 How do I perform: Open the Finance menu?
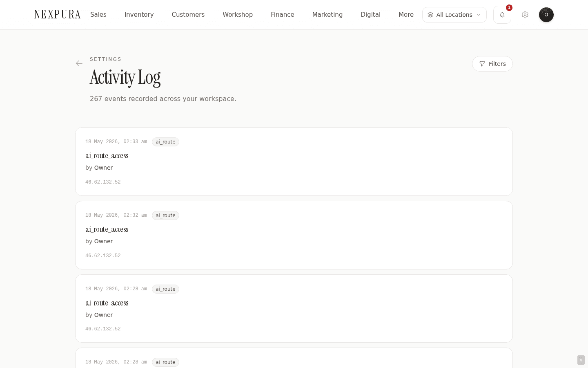coord(283,15)
